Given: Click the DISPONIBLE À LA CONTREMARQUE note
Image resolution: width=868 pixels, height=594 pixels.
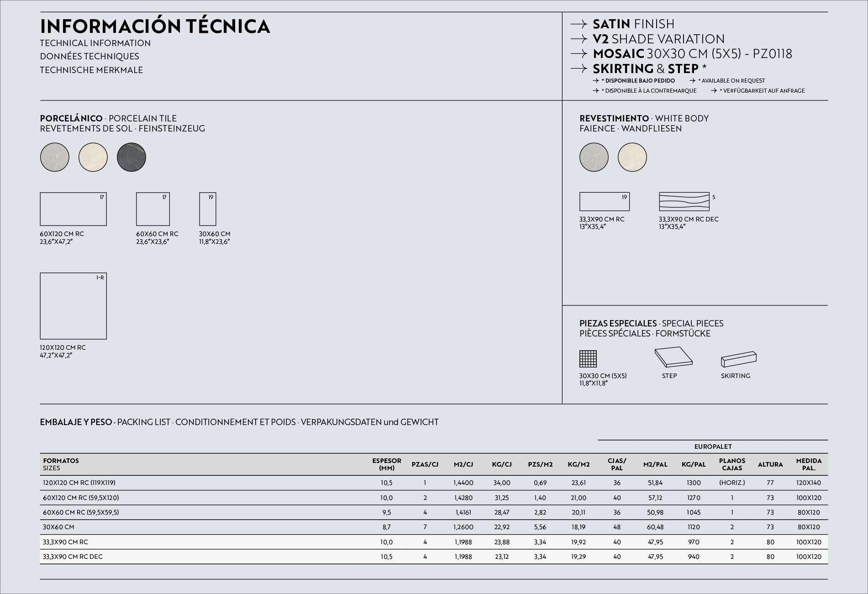Looking at the screenshot, I should point(649,91).
